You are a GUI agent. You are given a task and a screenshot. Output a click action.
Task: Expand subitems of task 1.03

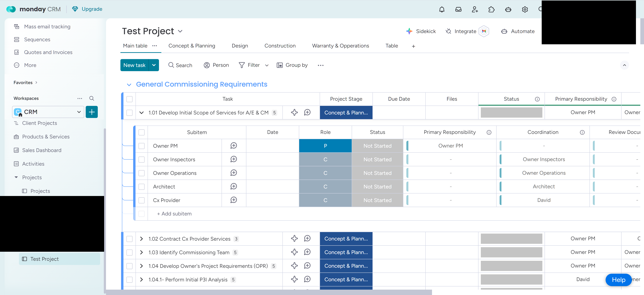click(142, 252)
